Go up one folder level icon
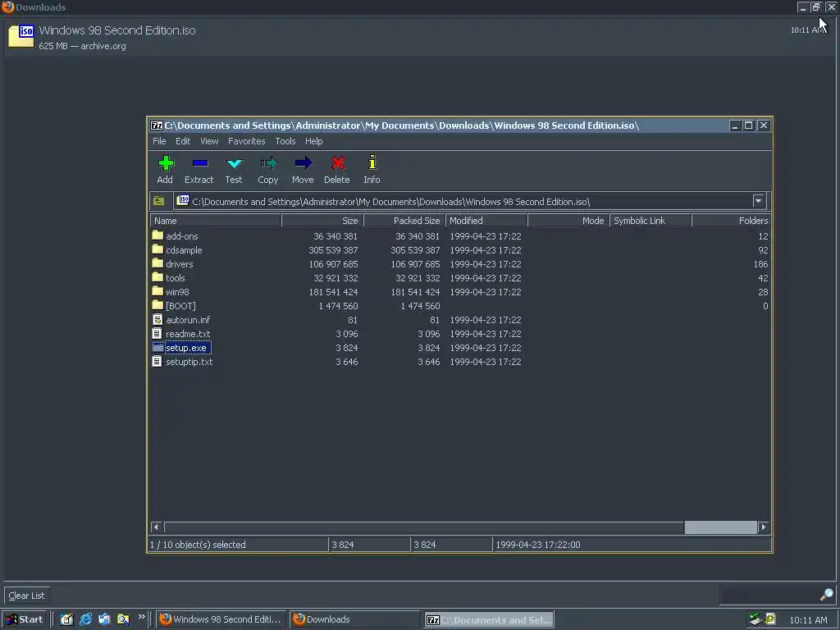Viewport: 840px width, 630px height. (158, 202)
